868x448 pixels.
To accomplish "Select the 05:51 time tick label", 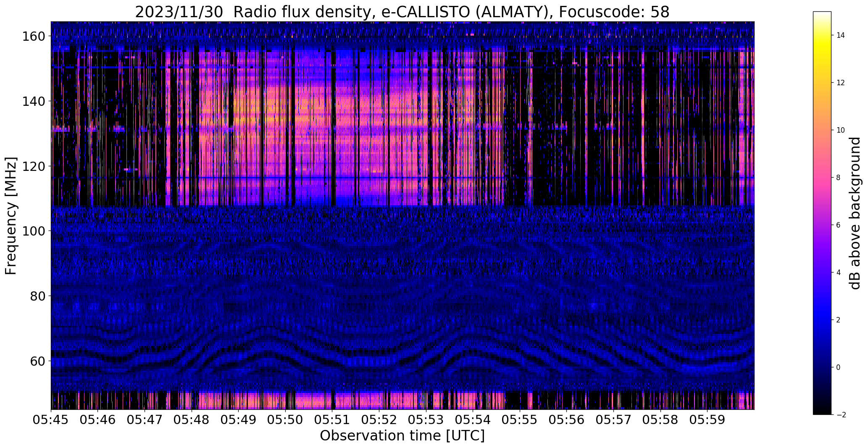I will click(332, 420).
